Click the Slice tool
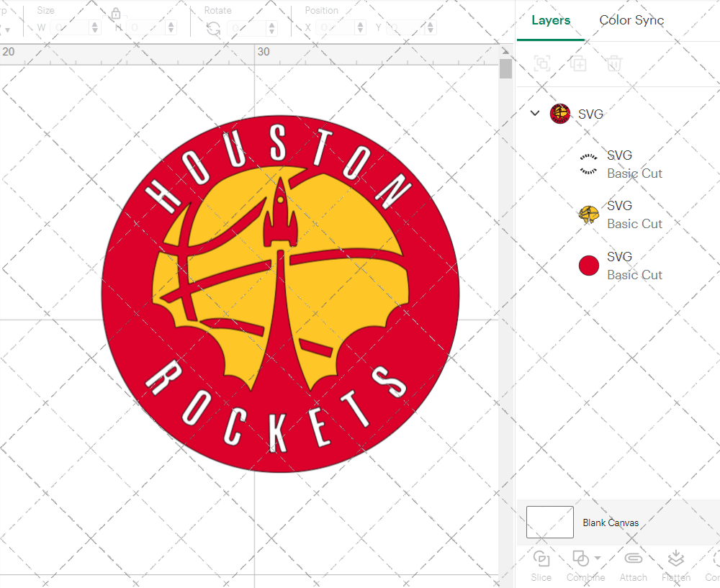 [541, 565]
